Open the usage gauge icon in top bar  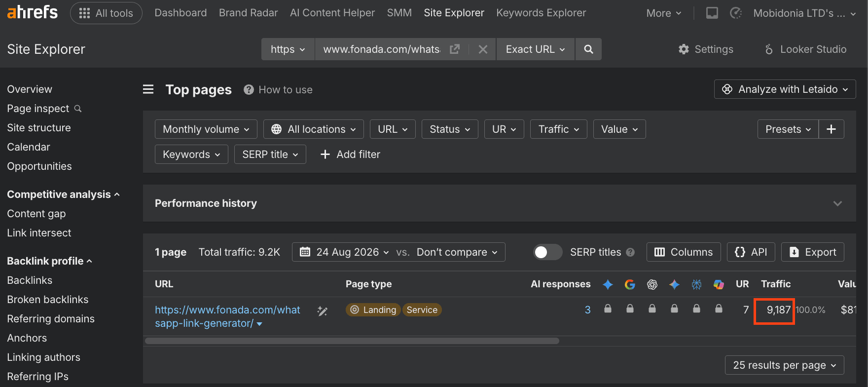[x=736, y=13]
